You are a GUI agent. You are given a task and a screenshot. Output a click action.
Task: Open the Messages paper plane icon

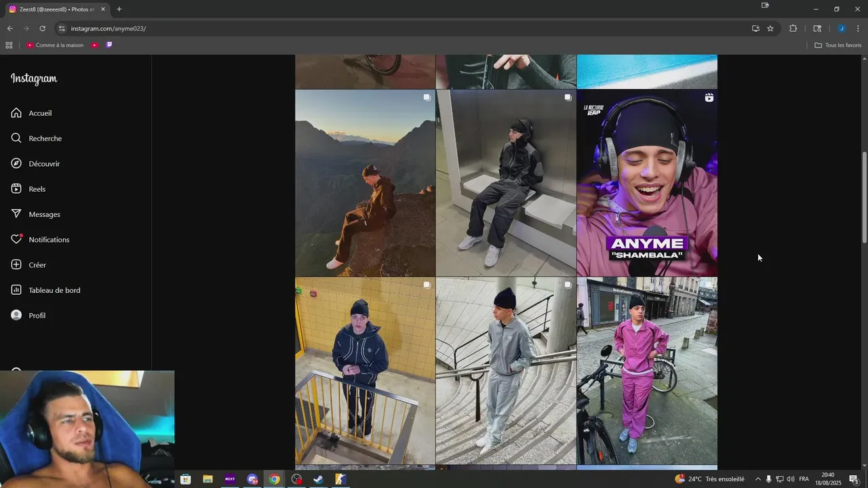[16, 214]
